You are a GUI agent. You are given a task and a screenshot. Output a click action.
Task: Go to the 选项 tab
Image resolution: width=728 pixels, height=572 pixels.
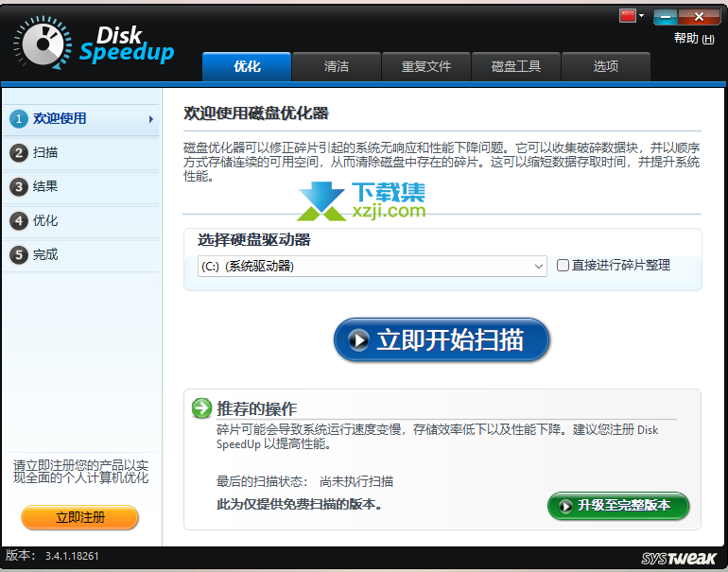606,67
